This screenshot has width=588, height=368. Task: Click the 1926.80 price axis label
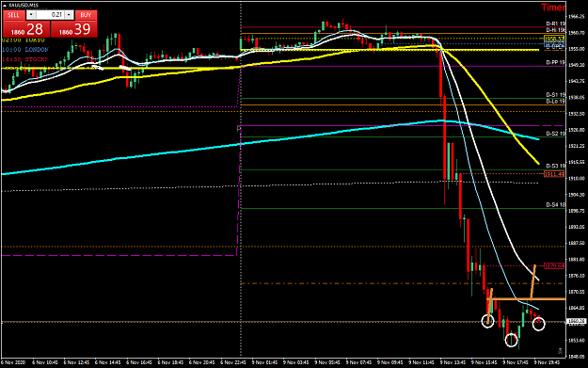click(577, 130)
